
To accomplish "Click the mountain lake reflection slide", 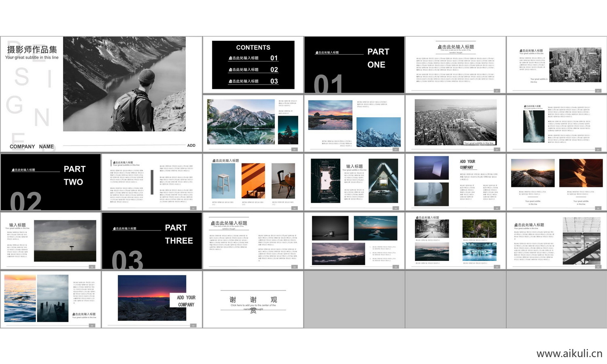I will pos(253,123).
